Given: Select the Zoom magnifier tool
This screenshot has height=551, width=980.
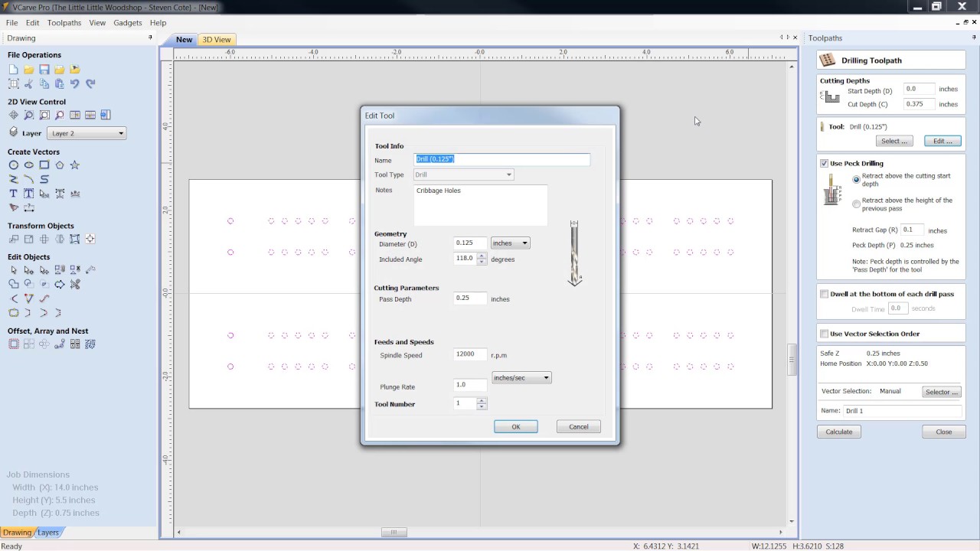Looking at the screenshot, I should click(x=28, y=116).
